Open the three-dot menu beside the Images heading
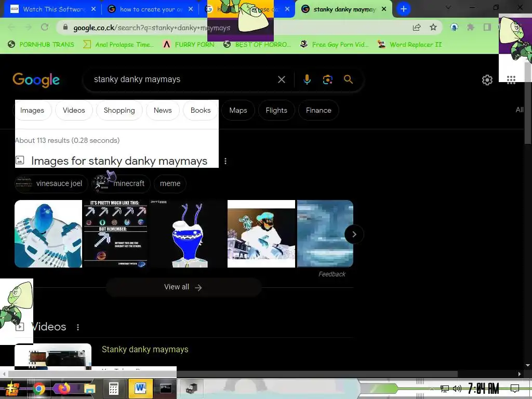Image resolution: width=532 pixels, height=399 pixels. point(225,161)
